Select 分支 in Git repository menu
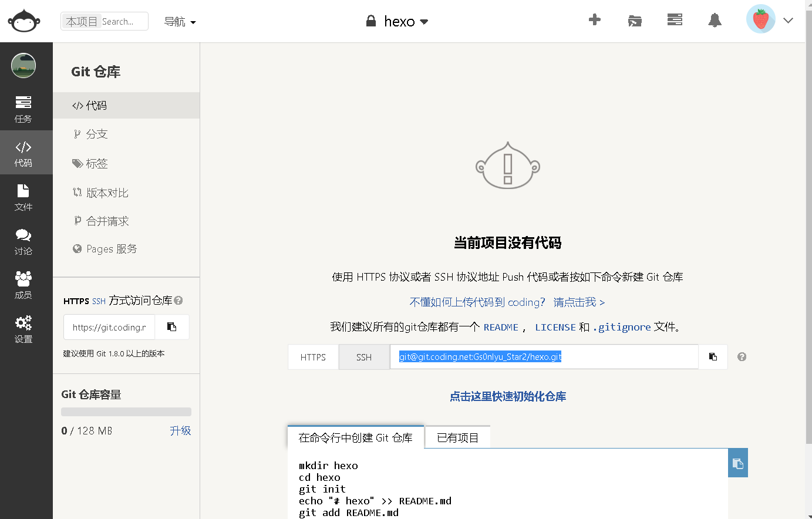This screenshot has width=812, height=519. click(x=97, y=134)
